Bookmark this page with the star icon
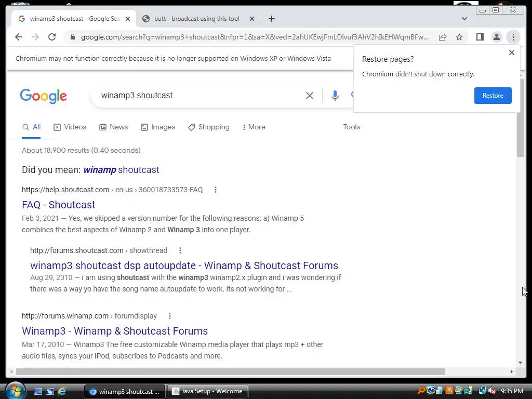Viewport: 532px width, 399px height. click(459, 37)
